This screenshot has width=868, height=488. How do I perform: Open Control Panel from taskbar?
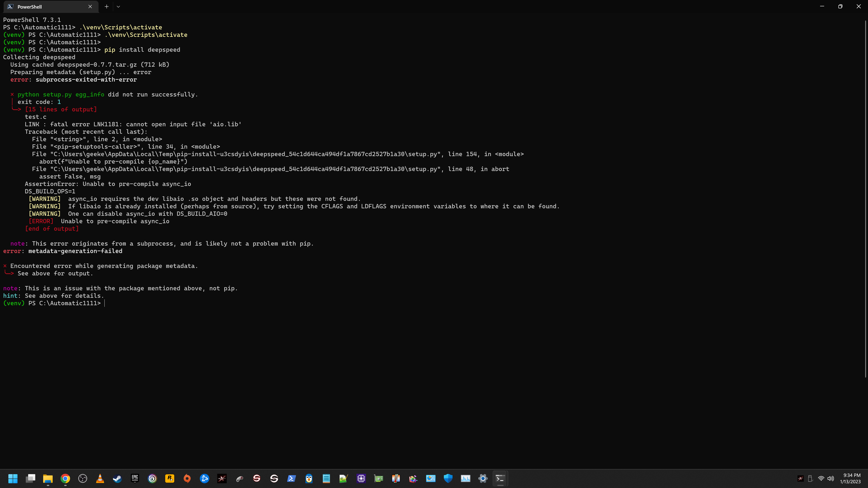pyautogui.click(x=431, y=479)
